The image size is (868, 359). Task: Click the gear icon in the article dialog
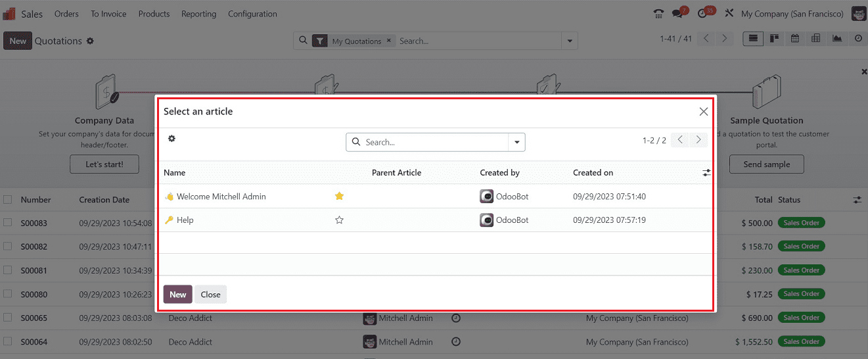pyautogui.click(x=172, y=139)
